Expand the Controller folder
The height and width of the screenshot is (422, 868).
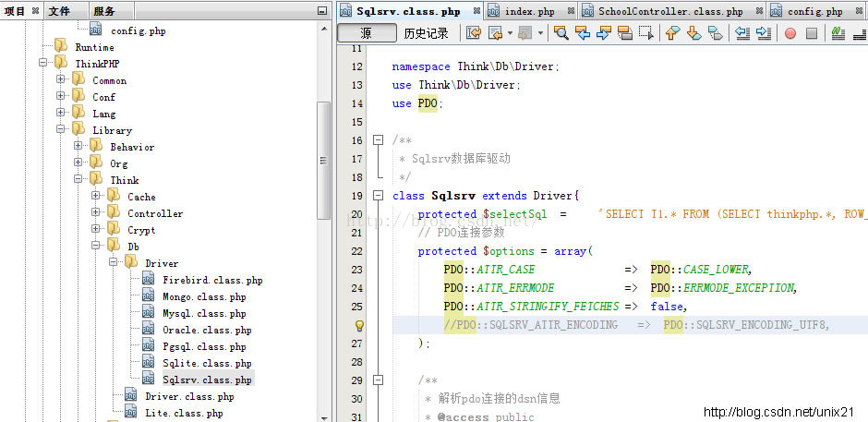pos(96,212)
